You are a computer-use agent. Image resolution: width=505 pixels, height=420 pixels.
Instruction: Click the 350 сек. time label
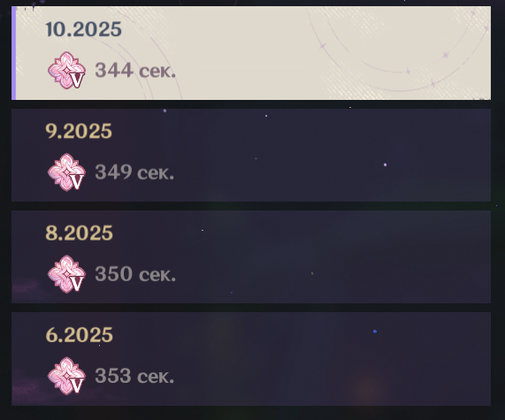(135, 274)
